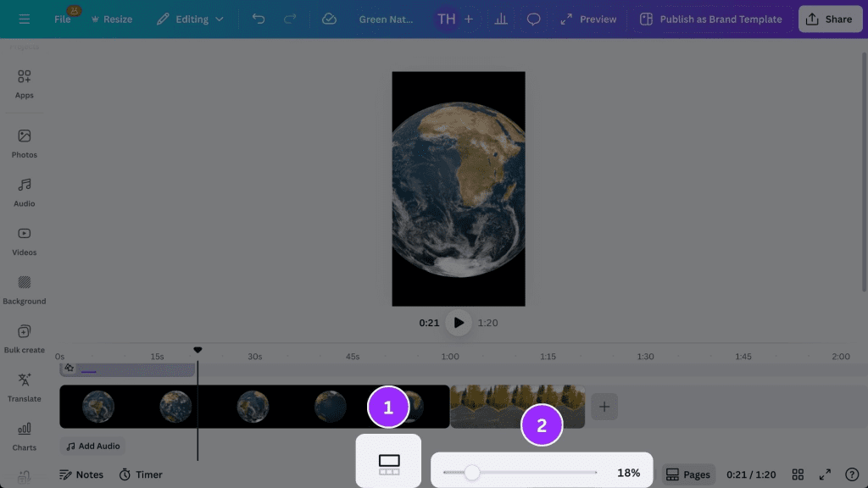
Task: Open the Videos sidebar panel
Action: [x=25, y=240]
